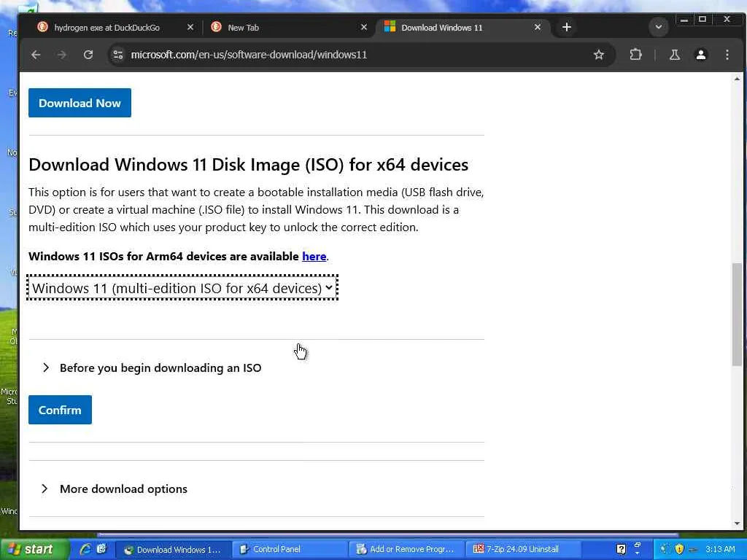Open the Arm64 ISOs 'here' link

(x=314, y=256)
